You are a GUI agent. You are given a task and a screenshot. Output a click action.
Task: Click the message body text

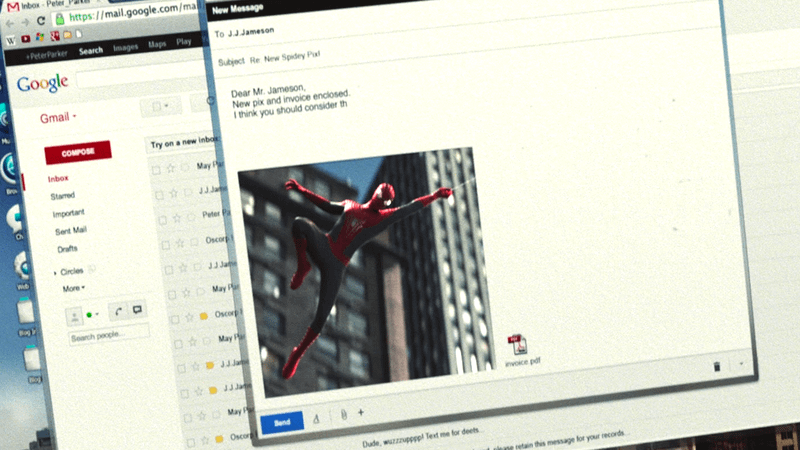tap(290, 102)
